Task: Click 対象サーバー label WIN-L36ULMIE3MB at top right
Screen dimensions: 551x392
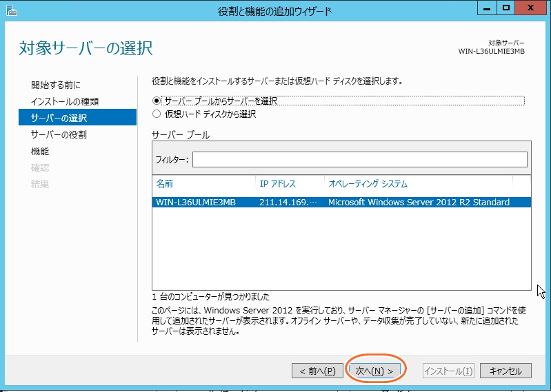Action: (491, 51)
